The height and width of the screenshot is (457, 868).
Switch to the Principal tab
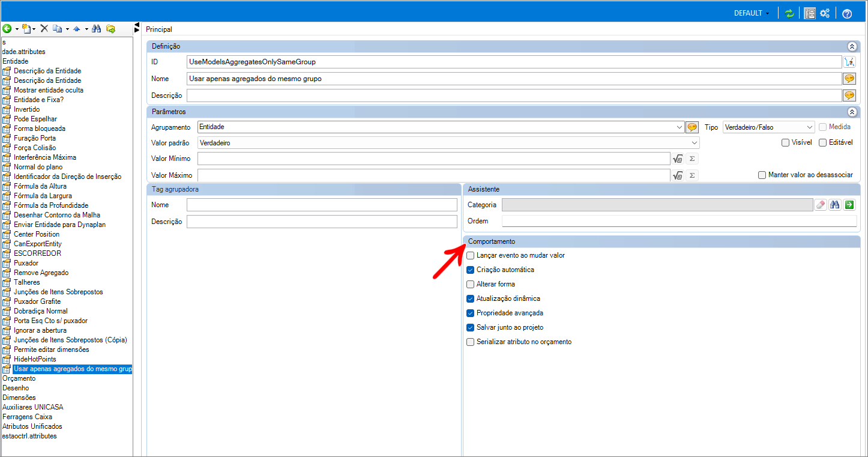(159, 29)
